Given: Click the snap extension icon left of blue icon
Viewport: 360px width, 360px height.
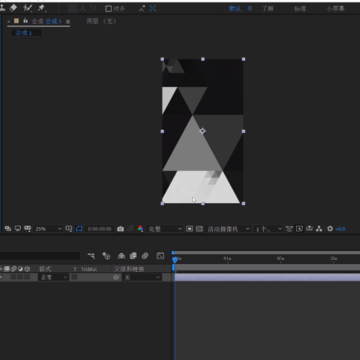Looking at the screenshot, I should coord(142,8).
